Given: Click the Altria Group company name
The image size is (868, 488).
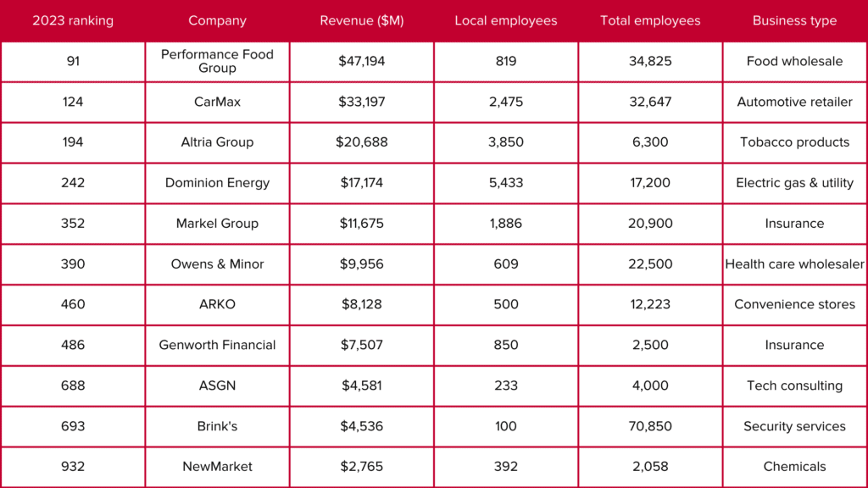Looking at the screenshot, I should (217, 142).
